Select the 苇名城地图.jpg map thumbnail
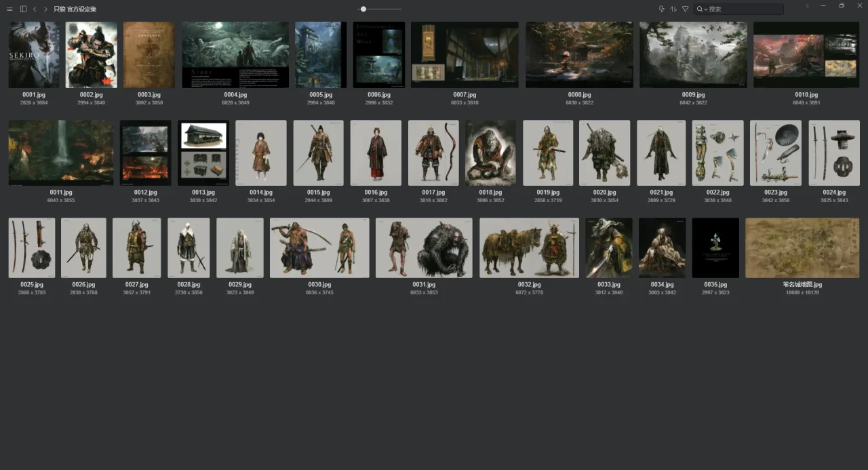The height and width of the screenshot is (470, 868). (802, 248)
